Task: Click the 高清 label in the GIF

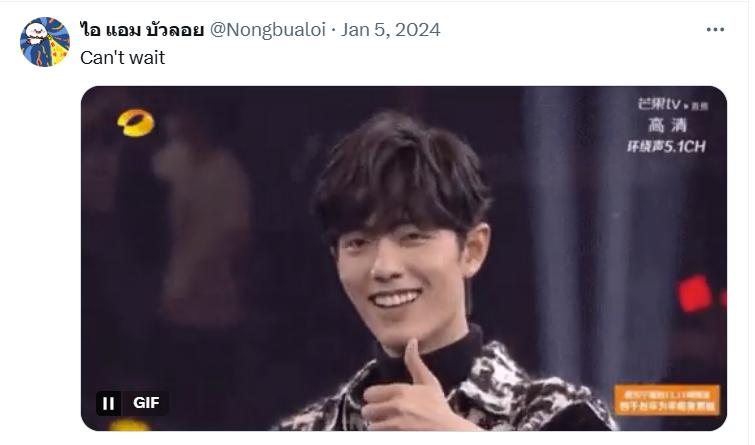Action: 667,125
